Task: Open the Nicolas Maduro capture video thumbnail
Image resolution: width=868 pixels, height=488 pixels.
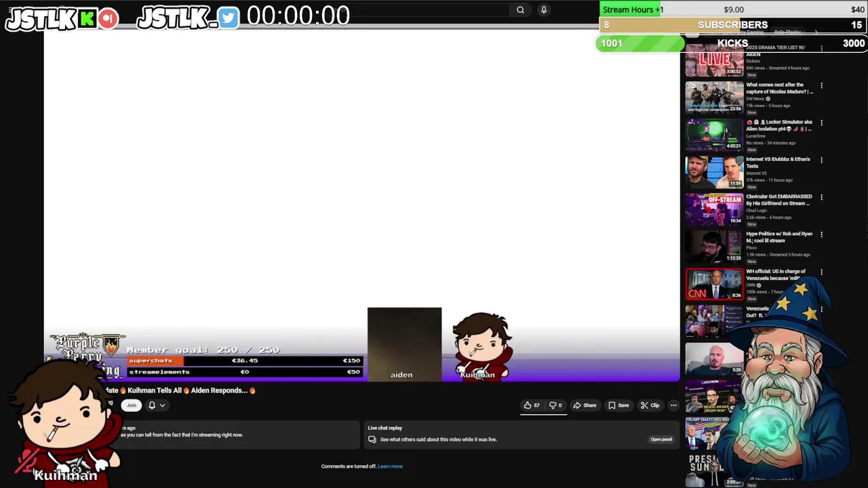Action: 714,97
